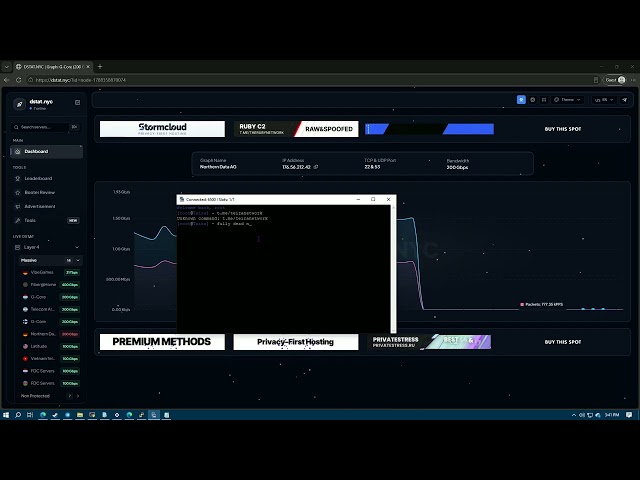This screenshot has width=640, height=480.
Task: Open the Tools section marked NEW
Action: (x=46, y=220)
